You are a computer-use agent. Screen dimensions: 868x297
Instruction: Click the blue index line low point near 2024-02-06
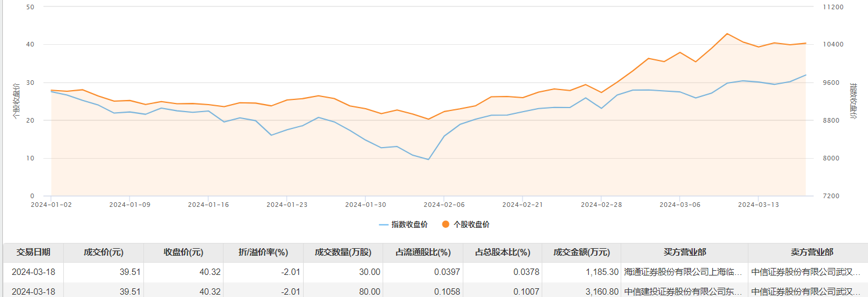tap(428, 159)
